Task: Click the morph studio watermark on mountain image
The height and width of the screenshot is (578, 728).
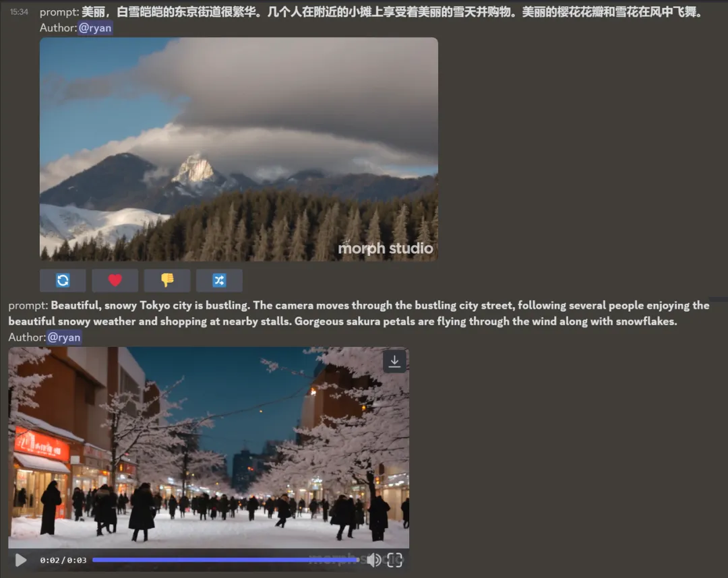Action: point(385,249)
